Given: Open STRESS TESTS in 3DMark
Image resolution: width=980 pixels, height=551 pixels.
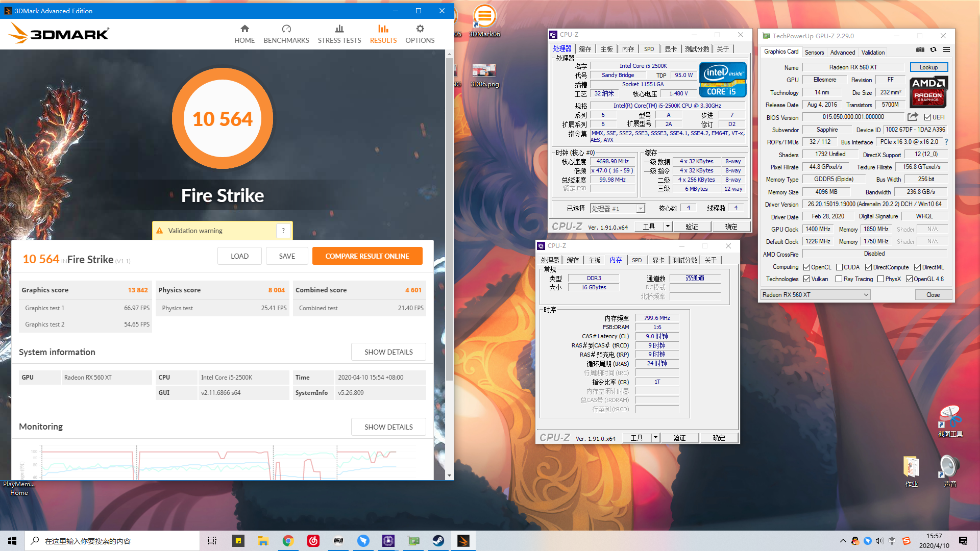Looking at the screenshot, I should tap(339, 34).
